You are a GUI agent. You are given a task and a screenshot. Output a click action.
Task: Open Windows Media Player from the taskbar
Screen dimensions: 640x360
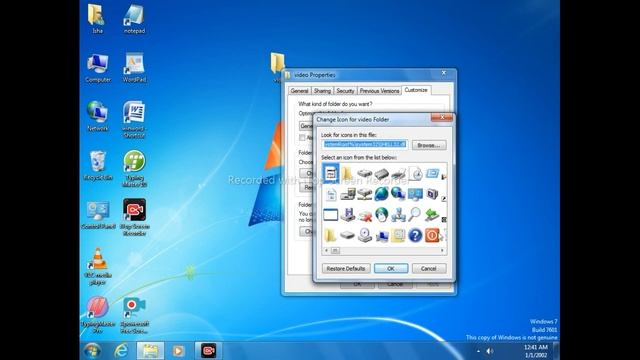[178, 351]
